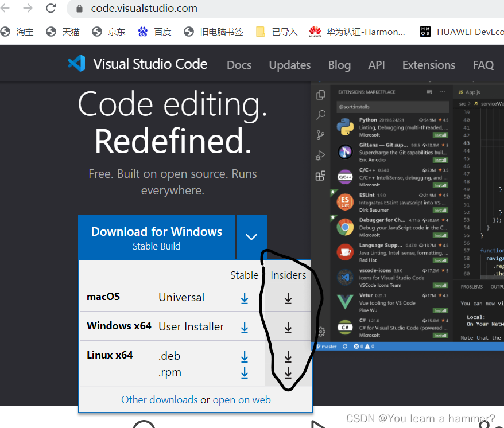
Task: Open the 天猫 bookmark
Action: point(63,32)
